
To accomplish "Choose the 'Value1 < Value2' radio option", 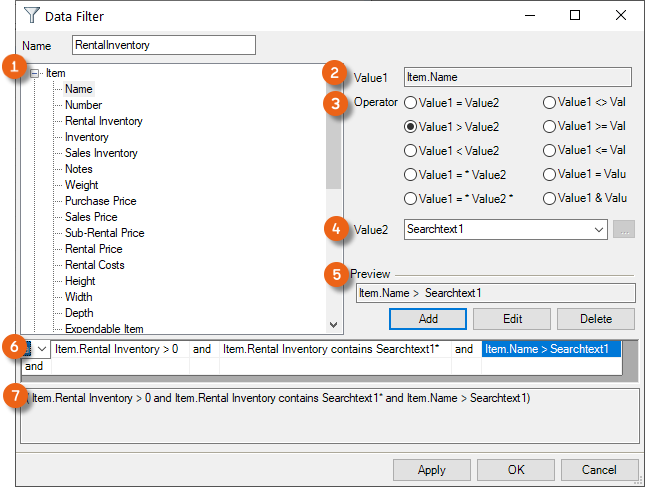I will pyautogui.click(x=410, y=150).
